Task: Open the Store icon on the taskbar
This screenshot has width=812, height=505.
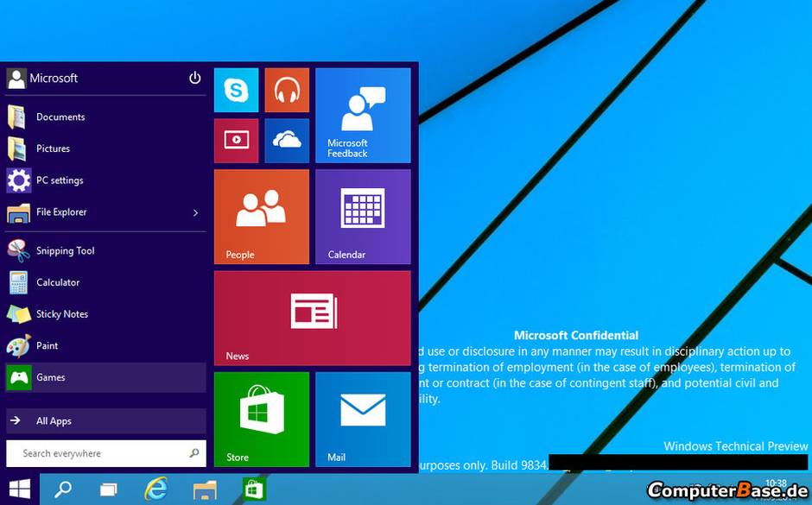Action: [x=254, y=489]
